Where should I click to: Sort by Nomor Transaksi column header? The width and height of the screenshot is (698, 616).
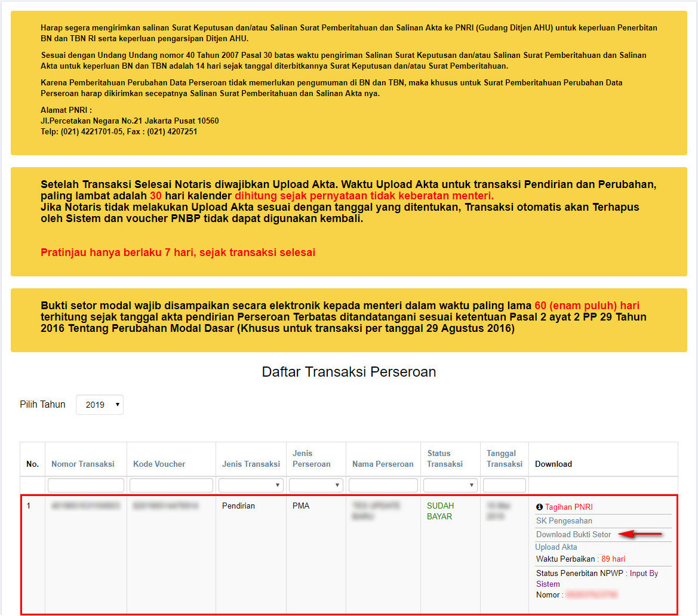click(82, 464)
